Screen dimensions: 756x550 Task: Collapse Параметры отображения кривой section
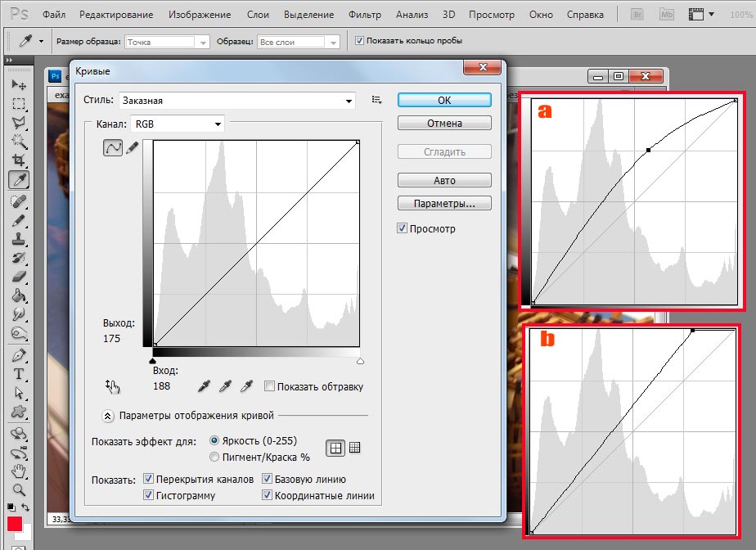107,415
